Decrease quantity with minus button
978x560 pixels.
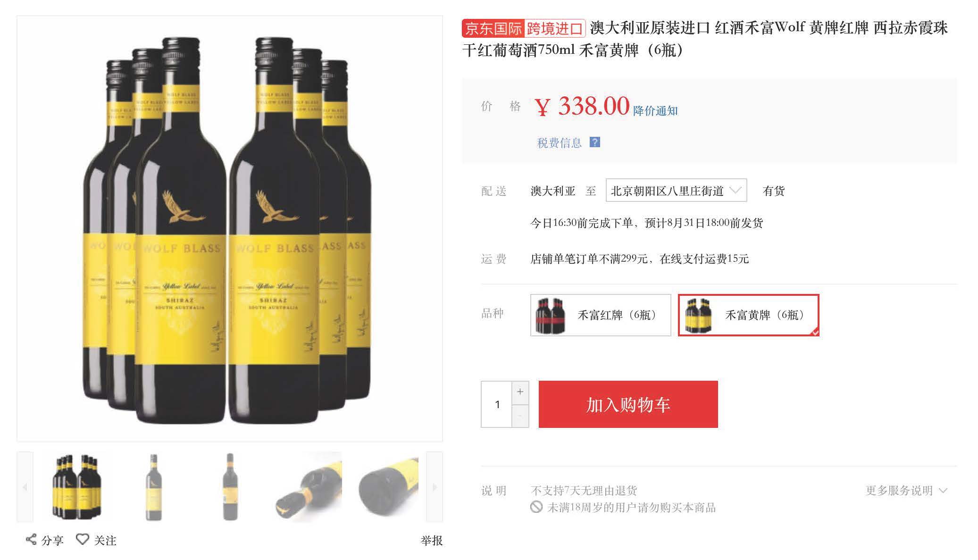520,416
